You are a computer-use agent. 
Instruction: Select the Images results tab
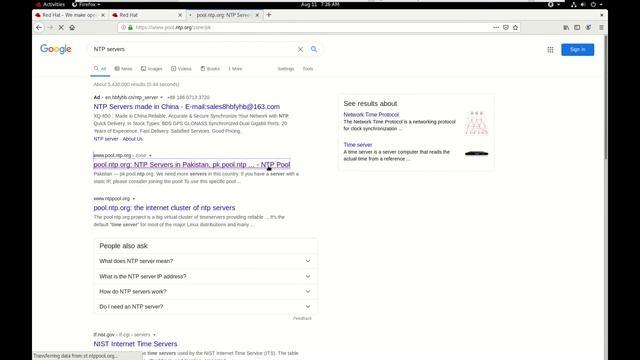pos(151,69)
